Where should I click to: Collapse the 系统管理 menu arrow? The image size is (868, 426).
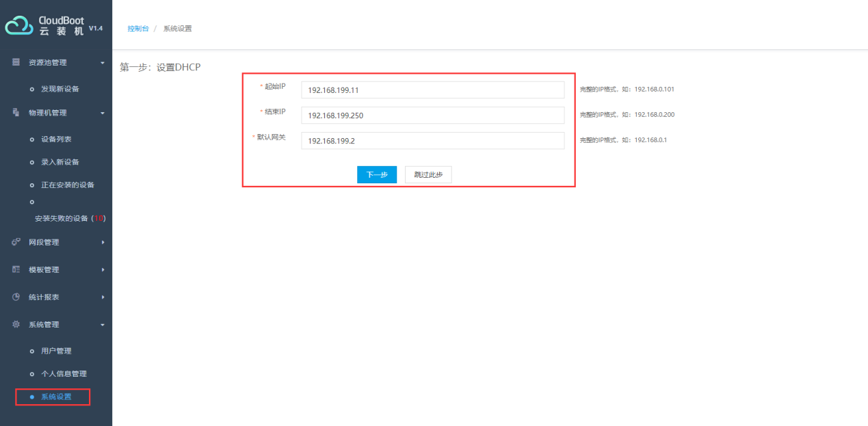[x=103, y=325]
